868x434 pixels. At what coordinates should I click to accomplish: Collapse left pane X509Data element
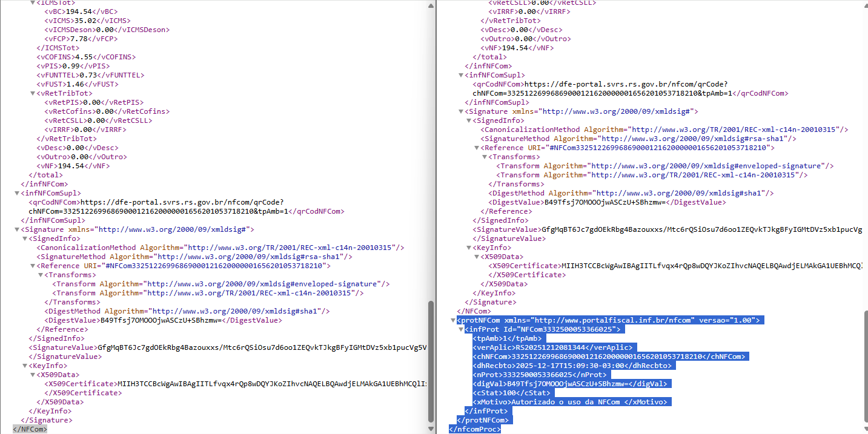(33, 375)
